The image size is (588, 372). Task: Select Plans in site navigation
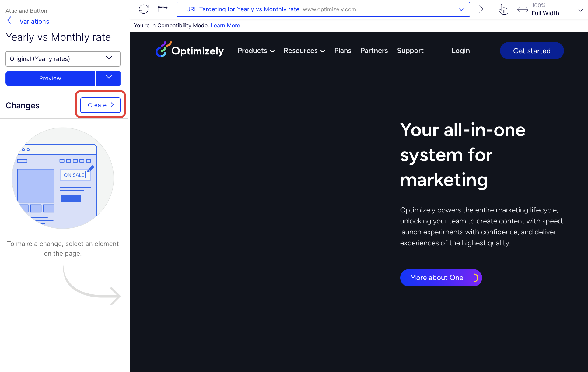[342, 51]
